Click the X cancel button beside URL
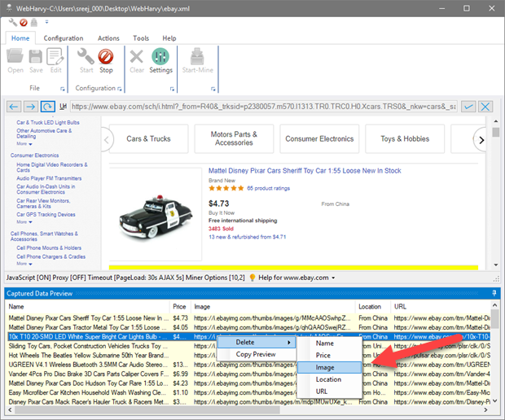The image size is (505, 420). [486, 107]
